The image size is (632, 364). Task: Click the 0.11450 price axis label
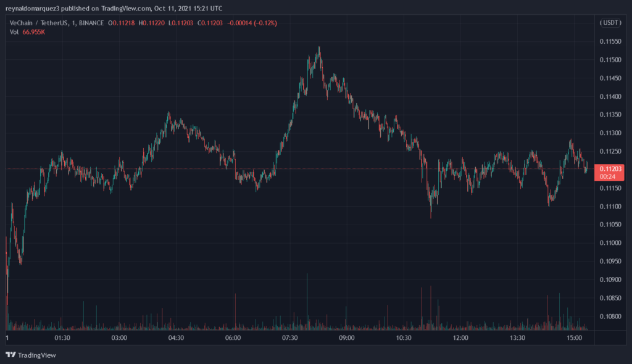[x=610, y=78]
